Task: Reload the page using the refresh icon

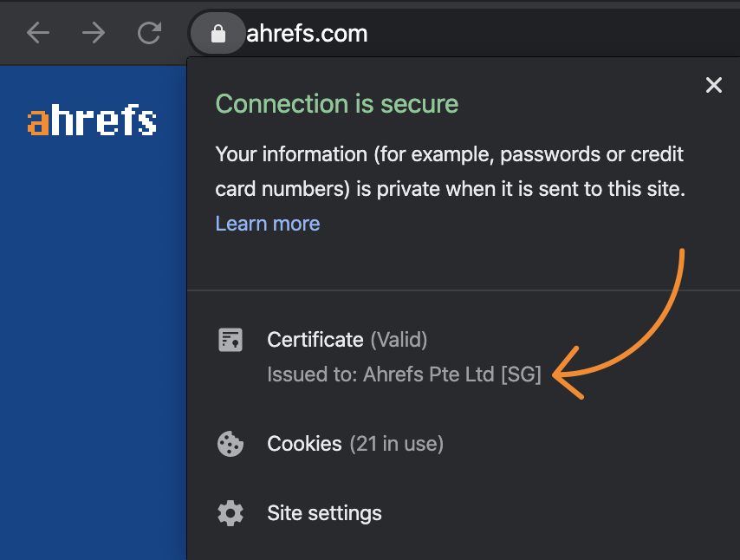Action: (x=148, y=33)
